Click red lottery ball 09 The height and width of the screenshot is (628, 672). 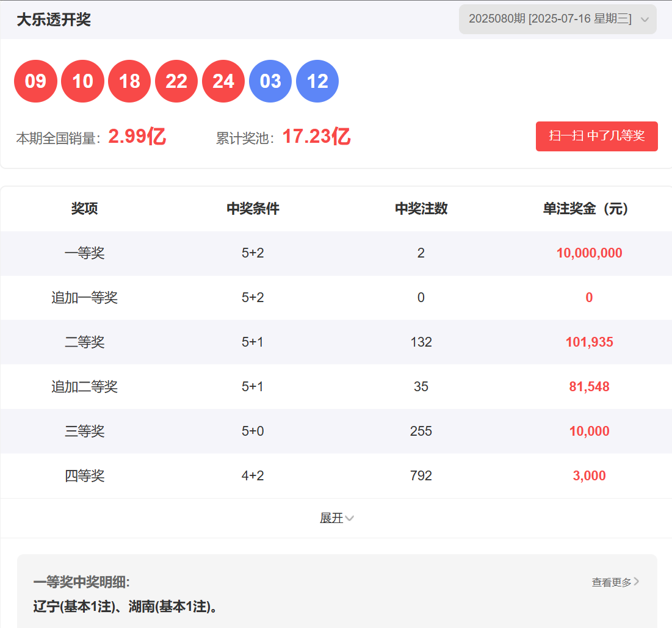(35, 81)
